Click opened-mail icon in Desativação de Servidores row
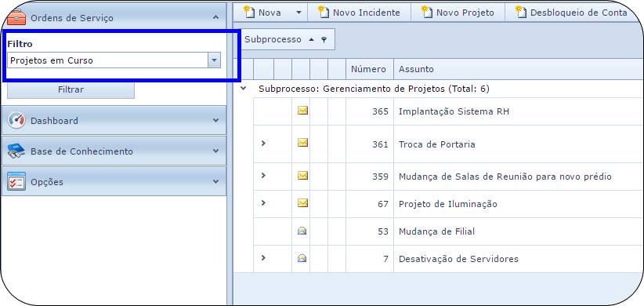Image resolution: width=644 pixels, height=306 pixels. (x=302, y=258)
